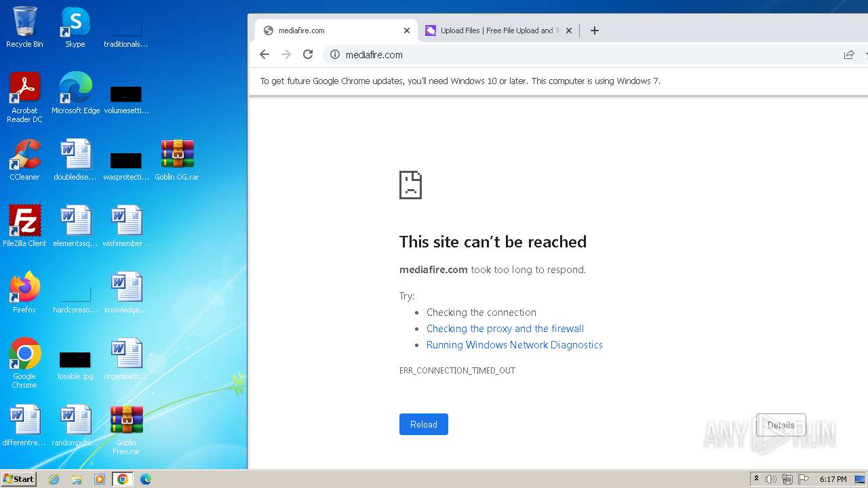Click the taskbar clock showing 6:17 PM
Viewport: 868px width, 488px height.
tap(833, 479)
